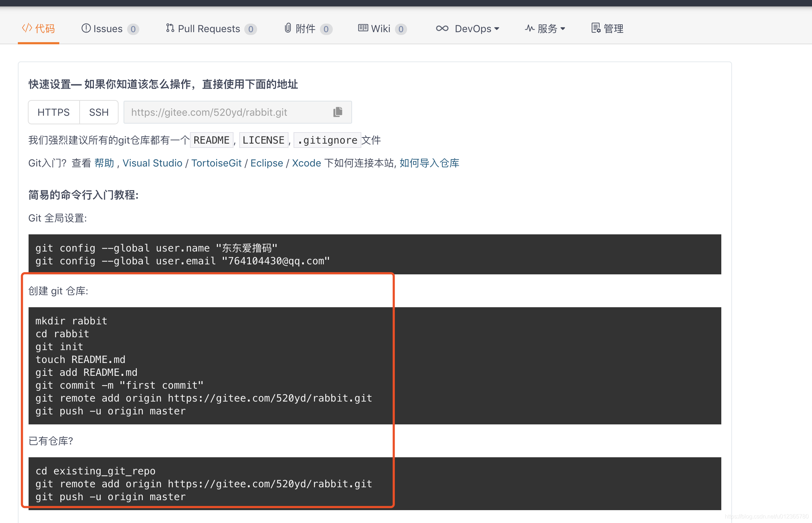Screen dimensions: 812x523
Task: Click the DevOps infinity icon
Action: coord(442,28)
